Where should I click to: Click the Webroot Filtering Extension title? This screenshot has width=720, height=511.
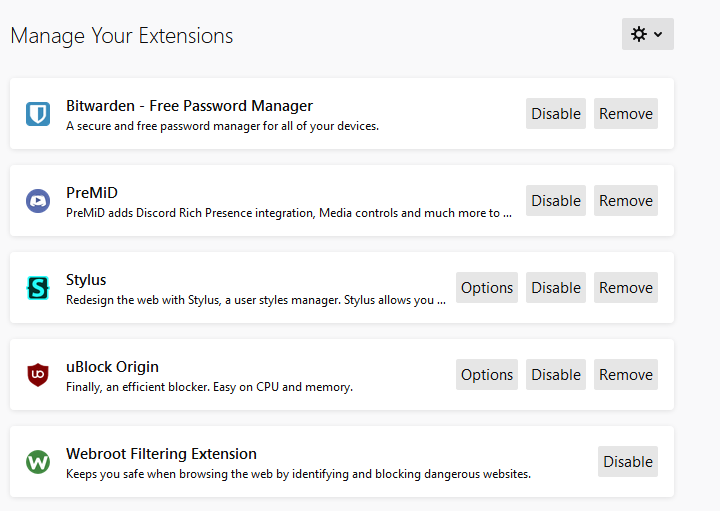[x=161, y=454]
